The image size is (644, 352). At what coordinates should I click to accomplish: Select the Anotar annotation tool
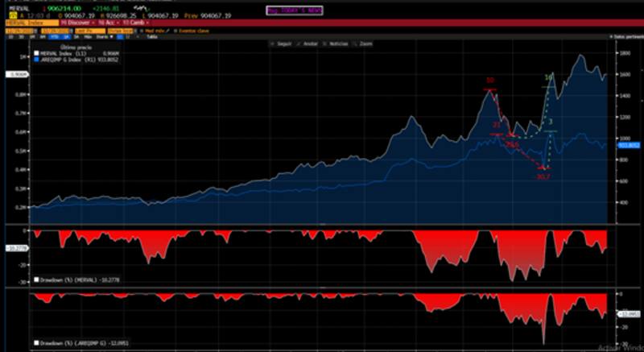click(304, 43)
